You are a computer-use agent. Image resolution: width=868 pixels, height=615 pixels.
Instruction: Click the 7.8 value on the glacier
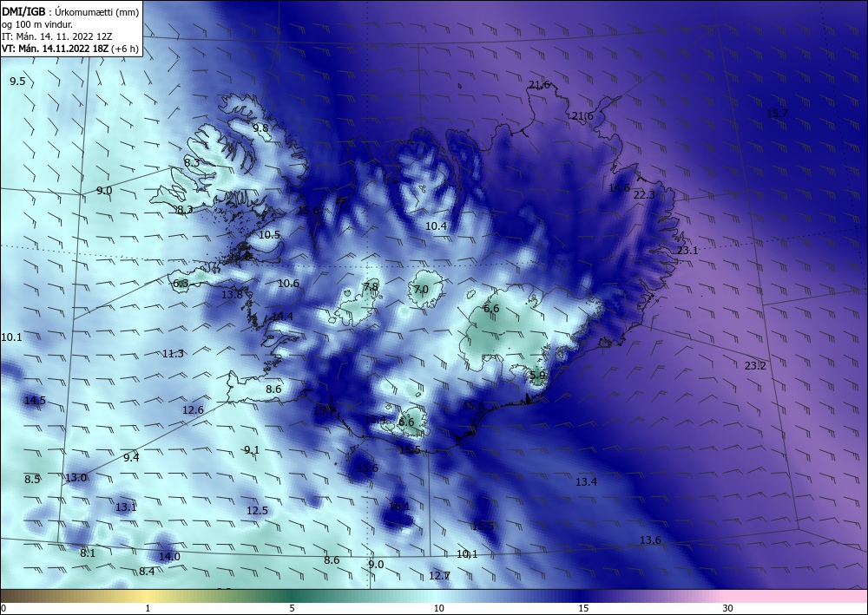tap(371, 286)
